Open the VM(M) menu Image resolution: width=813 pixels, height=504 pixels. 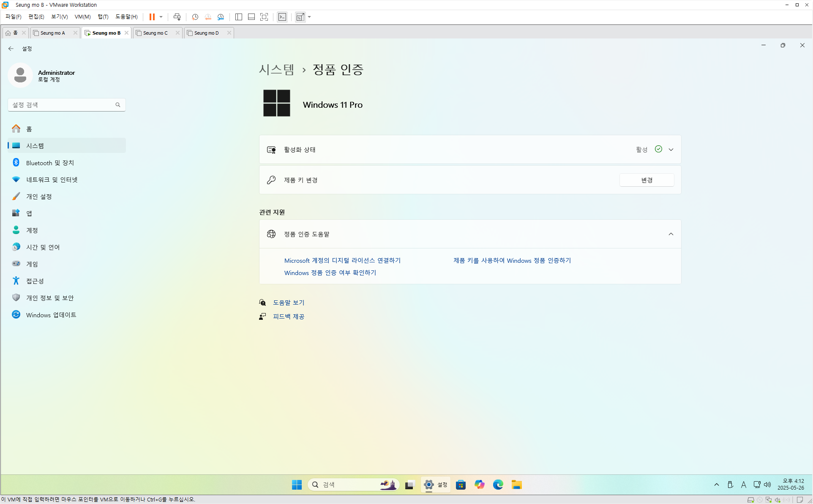pos(82,17)
